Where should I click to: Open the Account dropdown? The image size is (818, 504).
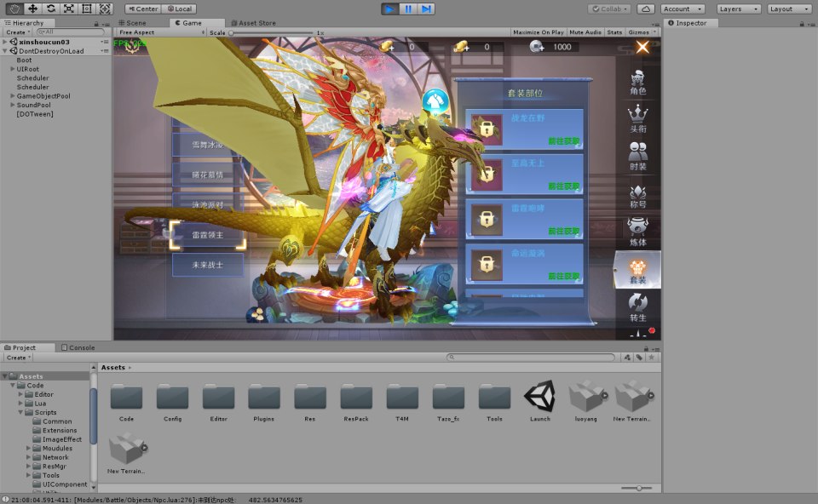click(683, 9)
